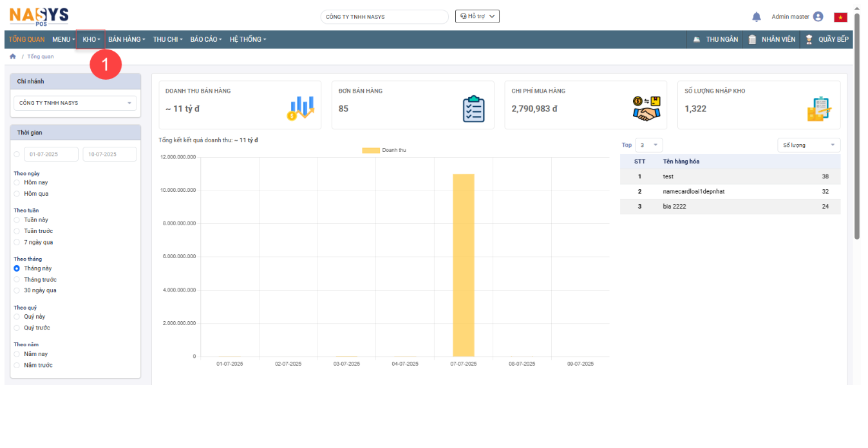Open the Top 3 count dropdown

pos(648,145)
